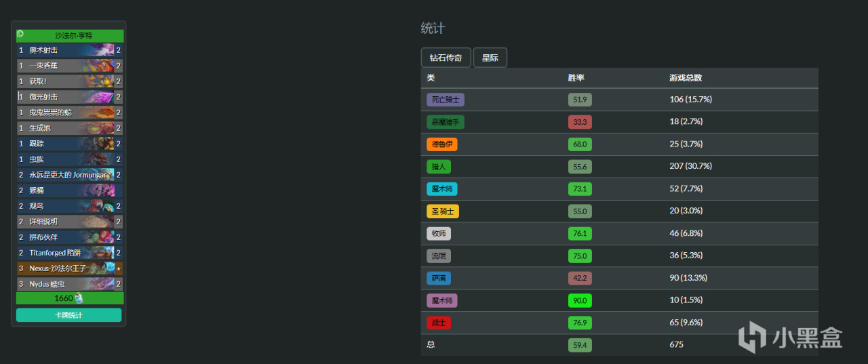Click the 小黑盒 logo icon
Image resolution: width=868 pixels, height=364 pixels.
753,336
